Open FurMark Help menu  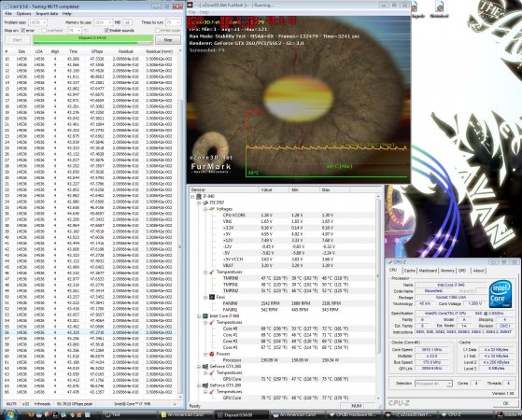(x=205, y=12)
